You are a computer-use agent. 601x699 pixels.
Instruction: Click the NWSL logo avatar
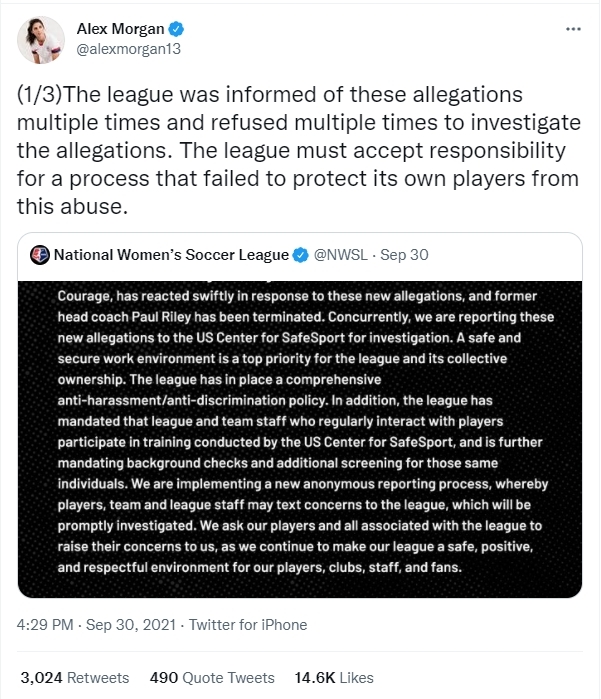pyautogui.click(x=39, y=255)
